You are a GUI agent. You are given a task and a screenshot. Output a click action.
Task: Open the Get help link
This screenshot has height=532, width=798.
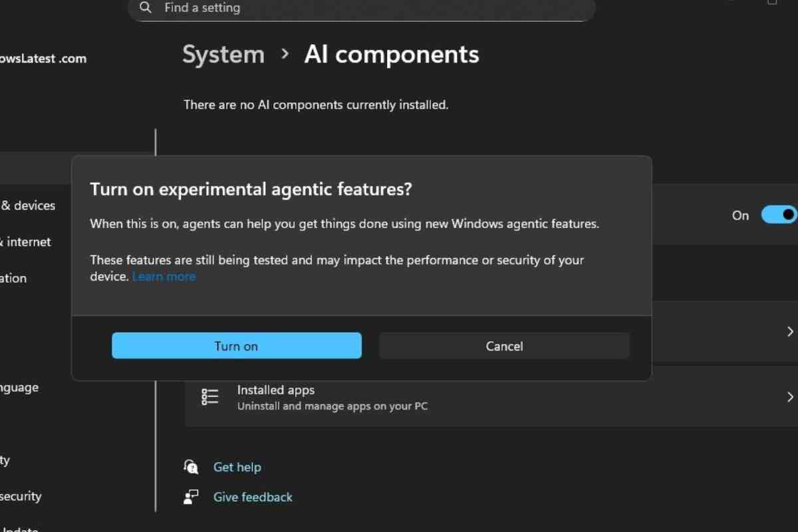pos(237,467)
